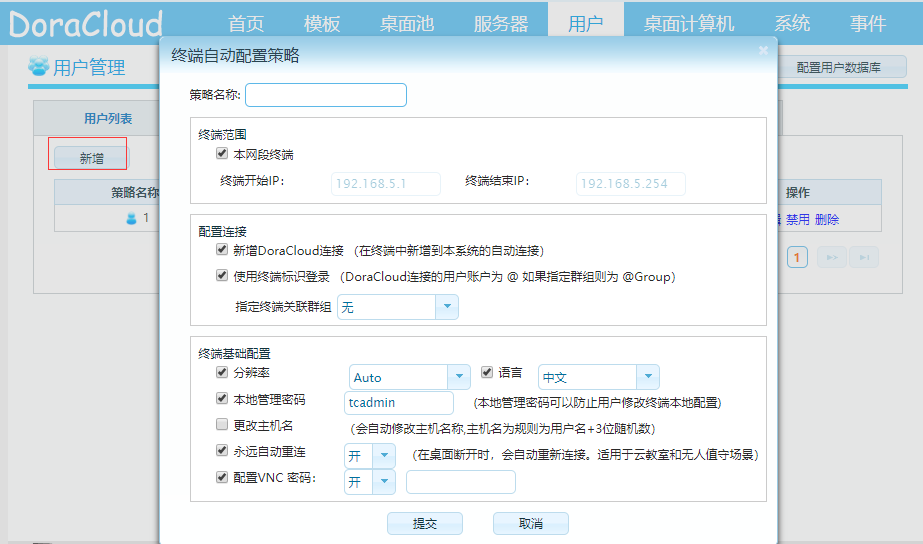Screen dimensions: 923x544
Task: Click the 删除 link in row 1
Action: tap(827, 220)
